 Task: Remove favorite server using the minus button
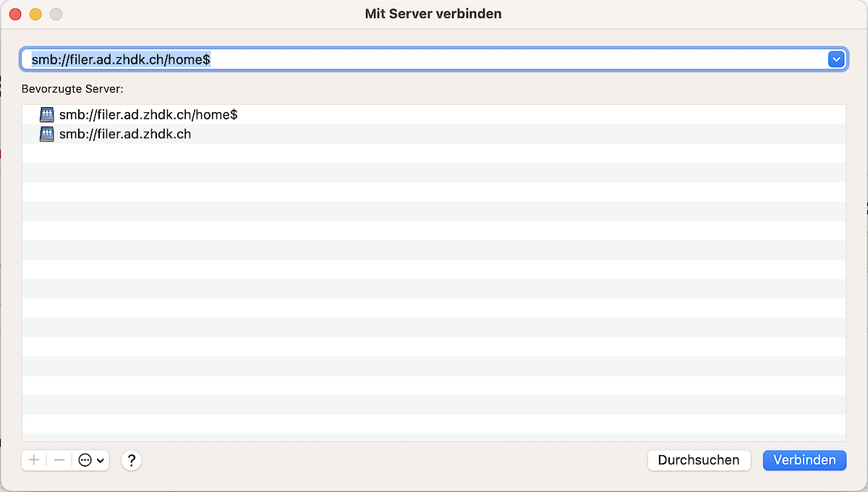59,460
